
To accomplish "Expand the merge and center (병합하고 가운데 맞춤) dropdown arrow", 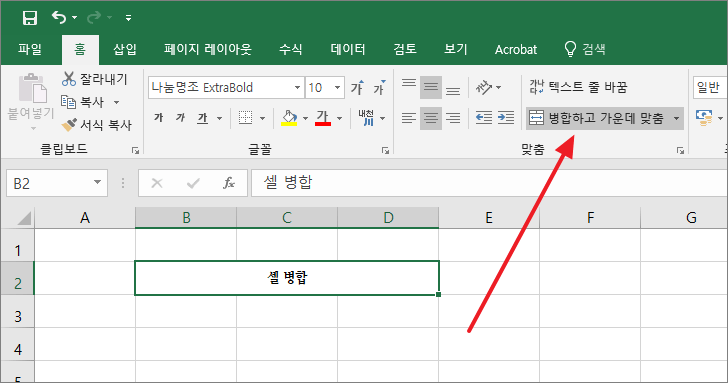I will [676, 118].
